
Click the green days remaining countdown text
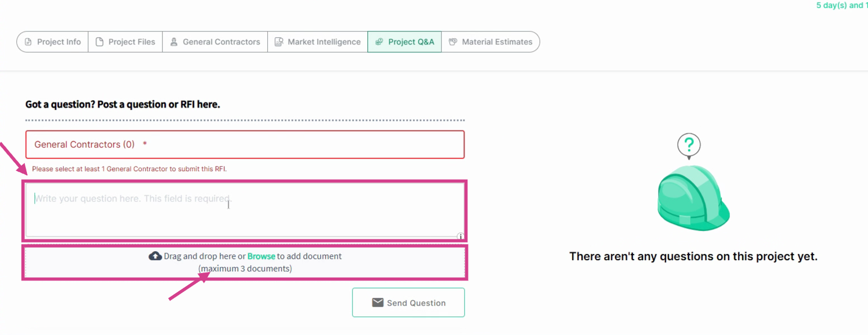[x=842, y=6]
